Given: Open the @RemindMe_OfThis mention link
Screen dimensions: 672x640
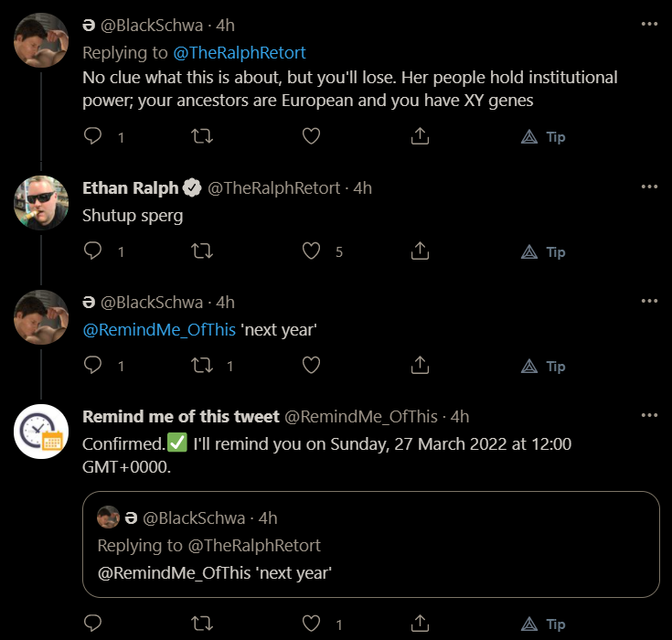Looking at the screenshot, I should tap(159, 330).
